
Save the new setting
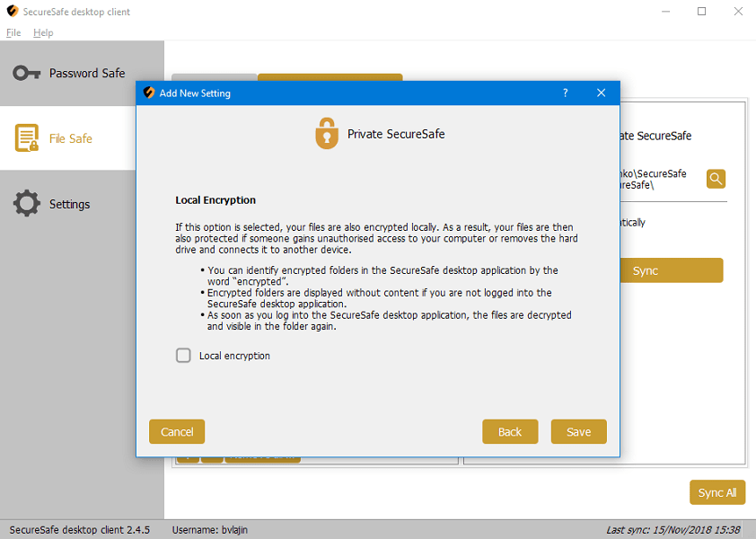click(x=578, y=431)
